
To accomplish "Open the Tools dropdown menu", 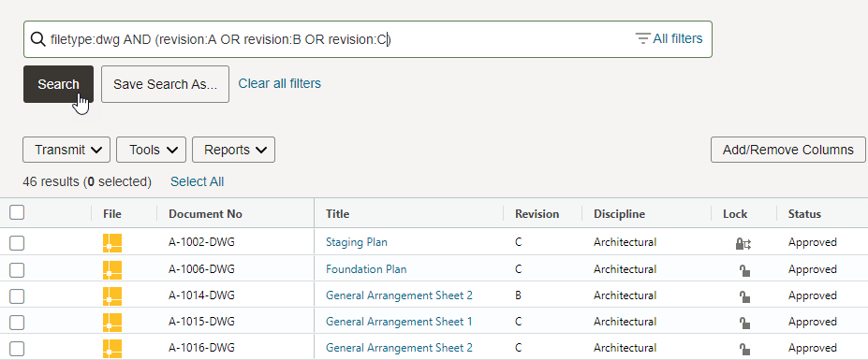I will 151,150.
